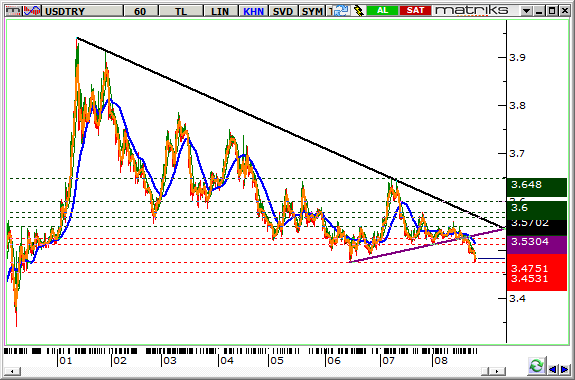Click the horizontal scrollbar right arrow
This screenshot has height=380, width=575.
497,371
